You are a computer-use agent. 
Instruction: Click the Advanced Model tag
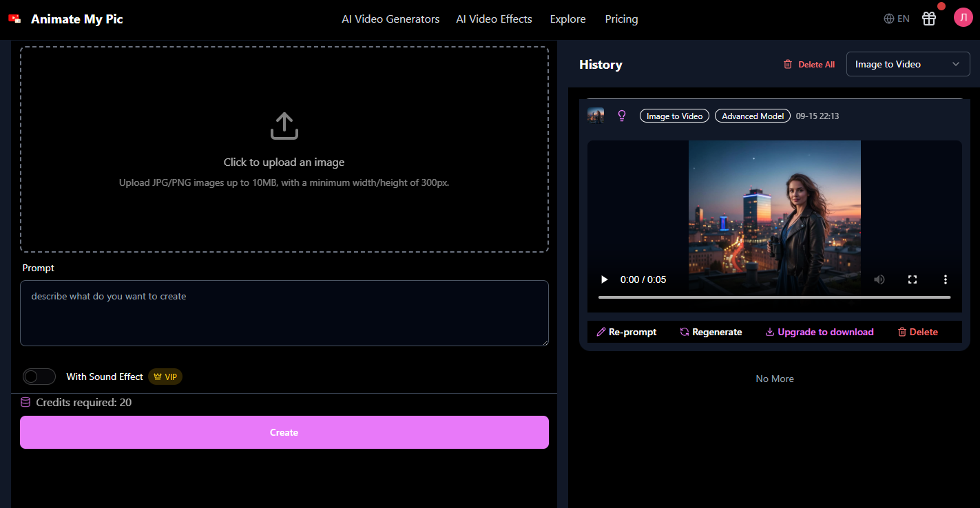click(x=753, y=116)
